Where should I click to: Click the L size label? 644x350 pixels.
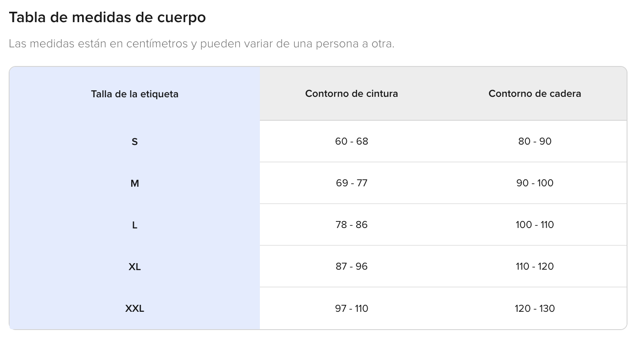(135, 225)
